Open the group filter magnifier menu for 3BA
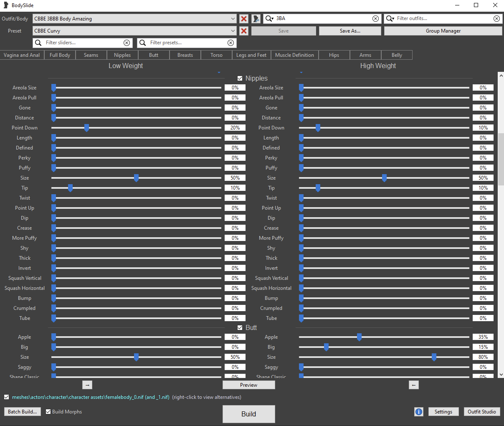The height and width of the screenshot is (426, 504). click(269, 18)
